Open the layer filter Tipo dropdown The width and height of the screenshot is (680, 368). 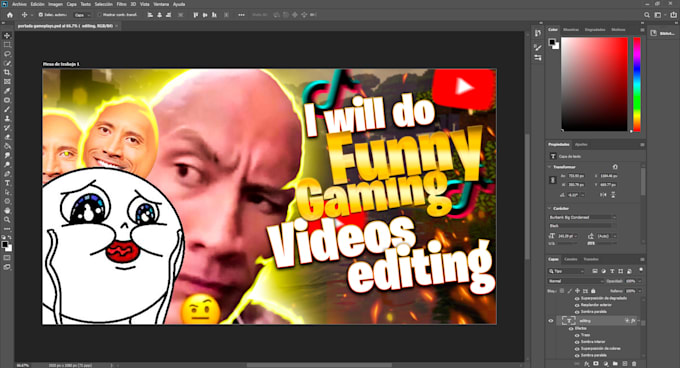[566, 271]
